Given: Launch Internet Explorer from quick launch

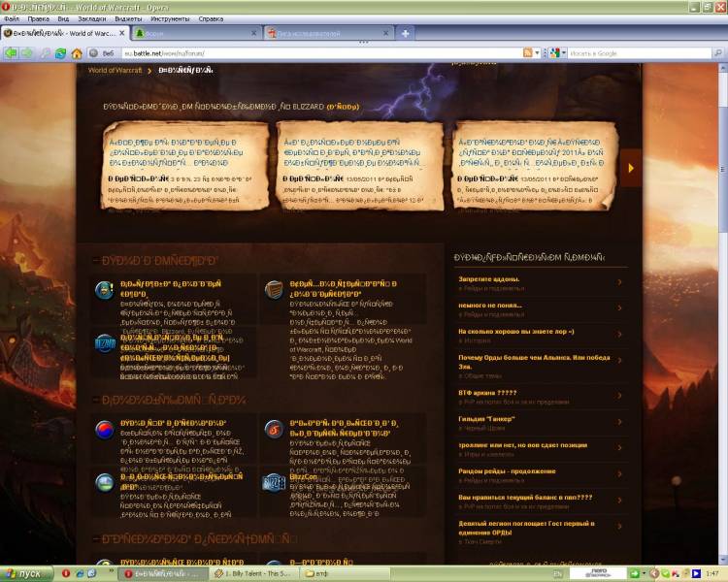Looking at the screenshot, I should 80,573.
